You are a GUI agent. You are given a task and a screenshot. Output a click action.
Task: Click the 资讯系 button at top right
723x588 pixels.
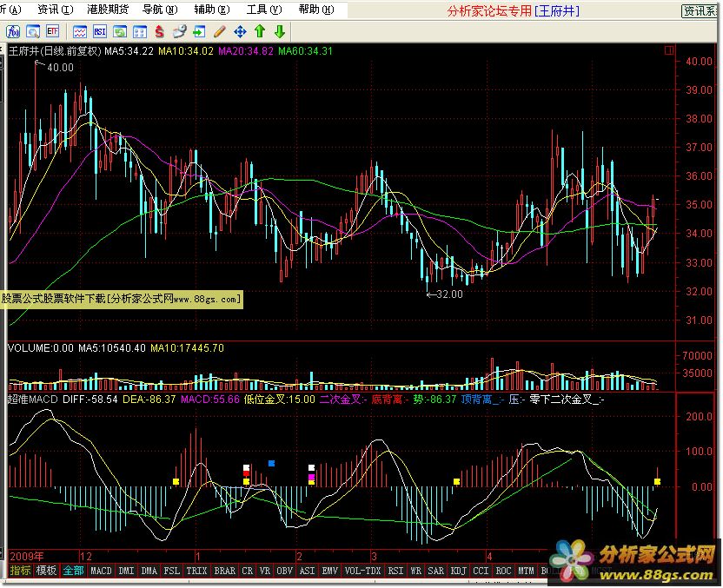(700, 10)
